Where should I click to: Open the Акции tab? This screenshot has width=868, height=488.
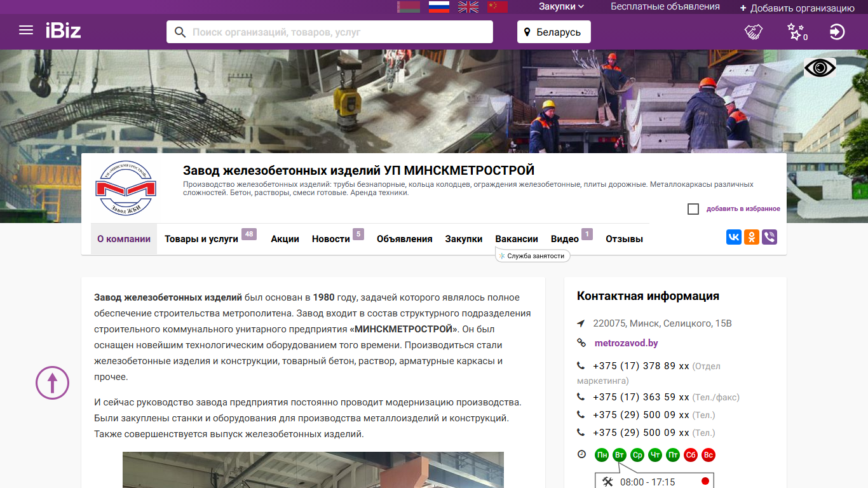(x=285, y=239)
